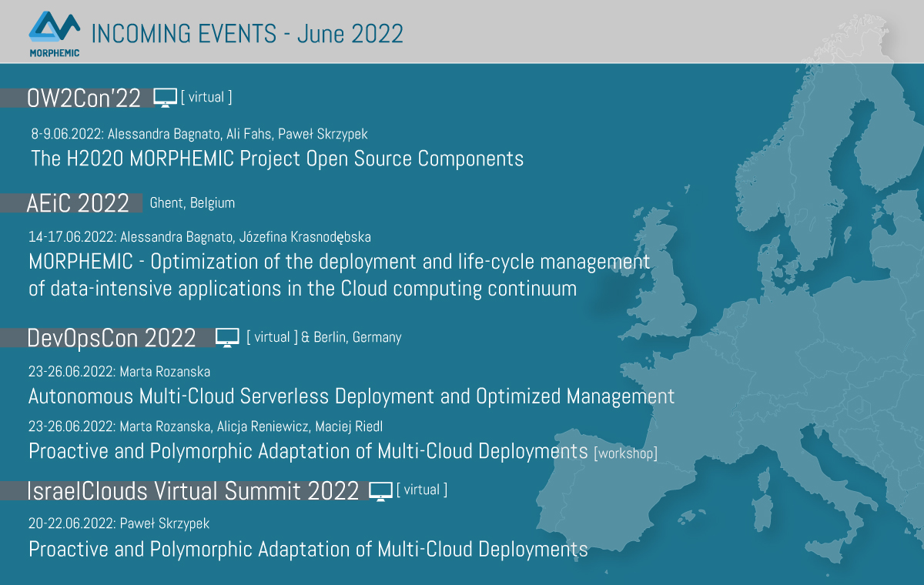This screenshot has width=924, height=585.
Task: Click 'The H2020 MORPHEMIC Project Open Source Components'
Action: coord(277,159)
